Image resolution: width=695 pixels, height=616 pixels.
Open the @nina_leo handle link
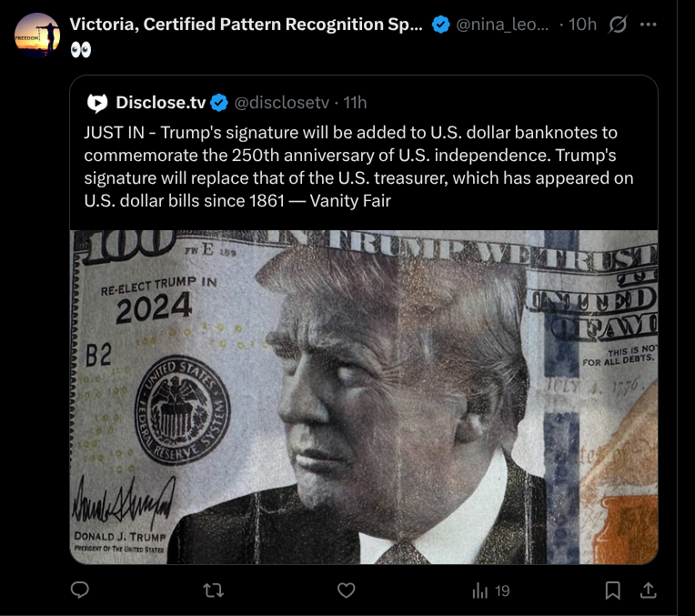(x=502, y=25)
